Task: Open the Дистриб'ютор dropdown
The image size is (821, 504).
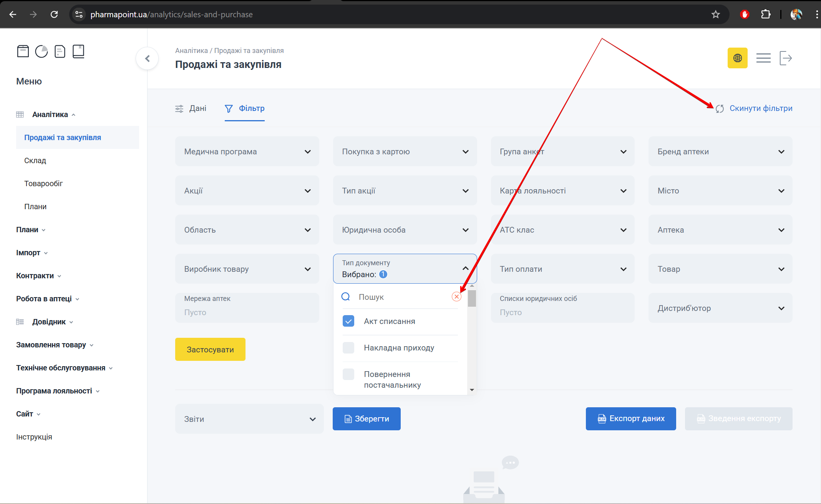Action: [720, 308]
